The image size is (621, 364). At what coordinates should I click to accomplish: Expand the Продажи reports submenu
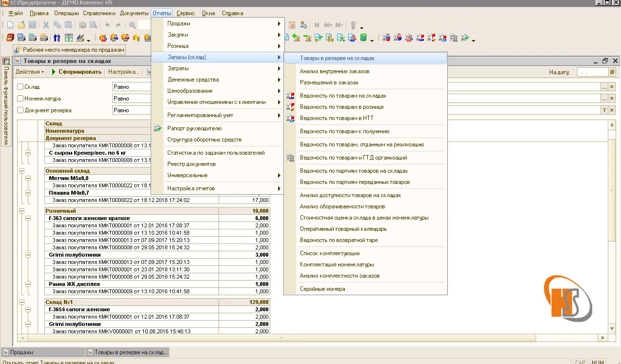tap(217, 23)
